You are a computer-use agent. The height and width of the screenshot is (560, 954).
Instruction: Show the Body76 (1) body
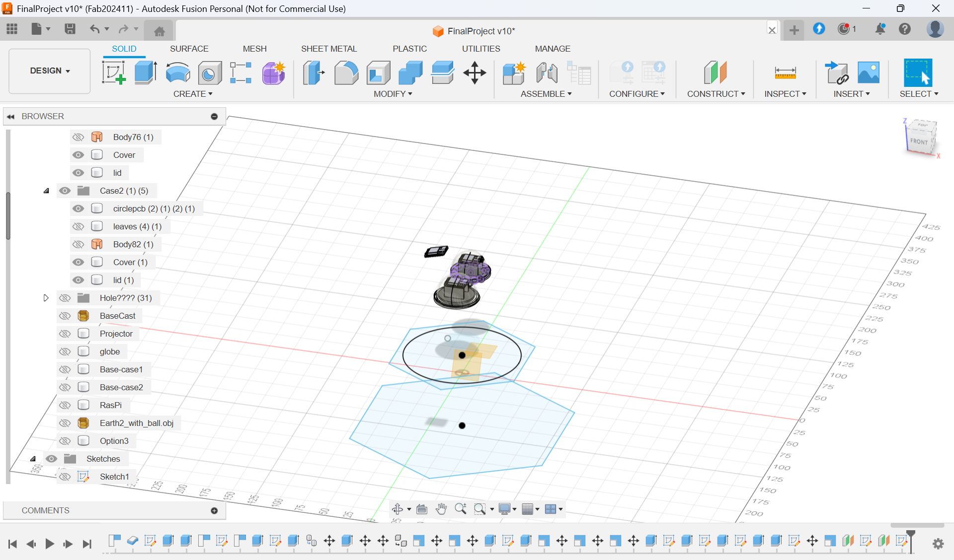[x=78, y=137]
